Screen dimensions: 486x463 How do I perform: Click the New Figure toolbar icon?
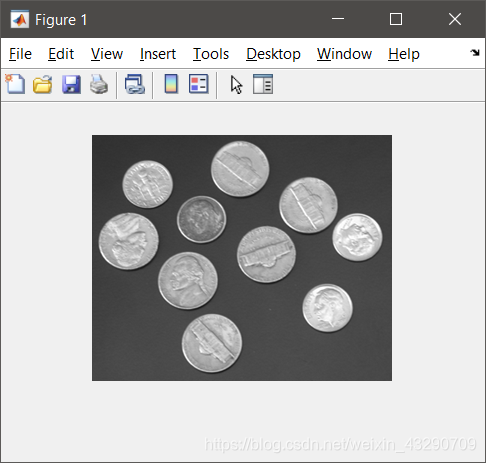pyautogui.click(x=15, y=84)
